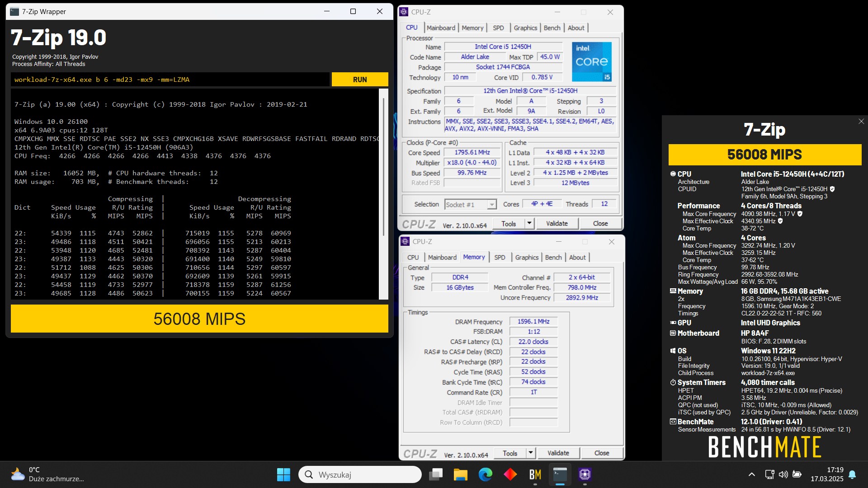Viewport: 868px width, 488px height.
Task: Expand Tools dropdown arrow in upper CPU-Z window
Action: [529, 223]
